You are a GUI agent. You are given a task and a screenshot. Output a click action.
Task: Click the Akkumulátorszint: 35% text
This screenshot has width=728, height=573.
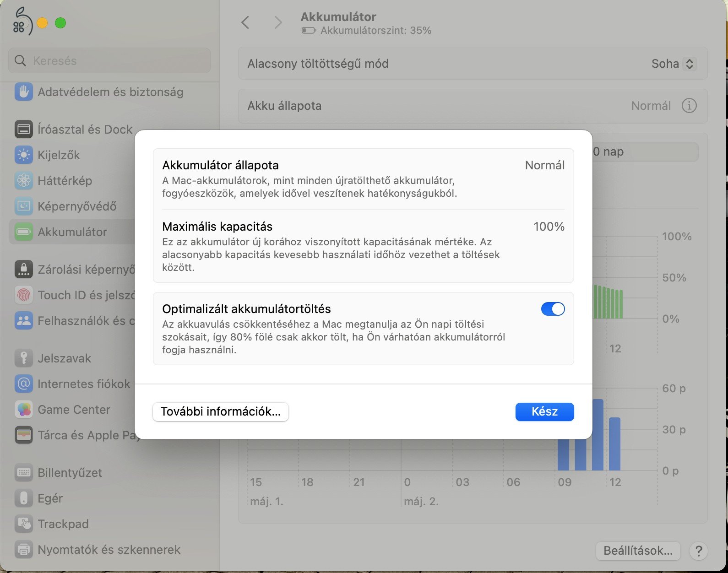point(376,31)
